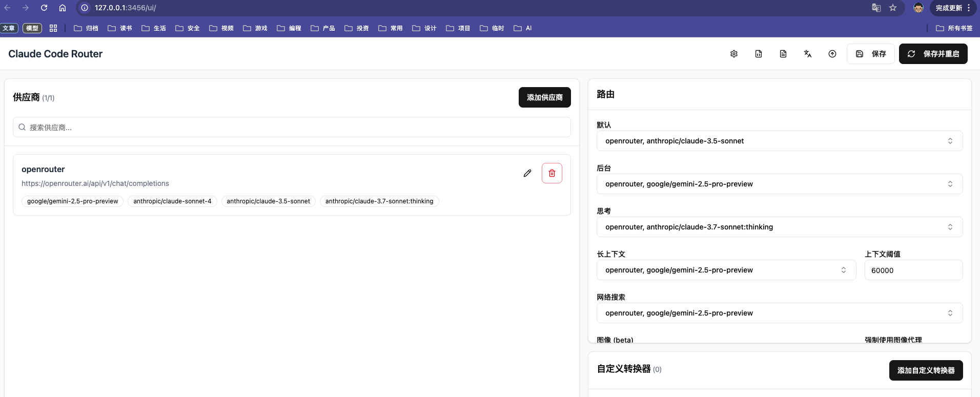Viewport: 980px width, 397px height.
Task: Open the 编程 bookmarks folder
Action: (x=289, y=28)
